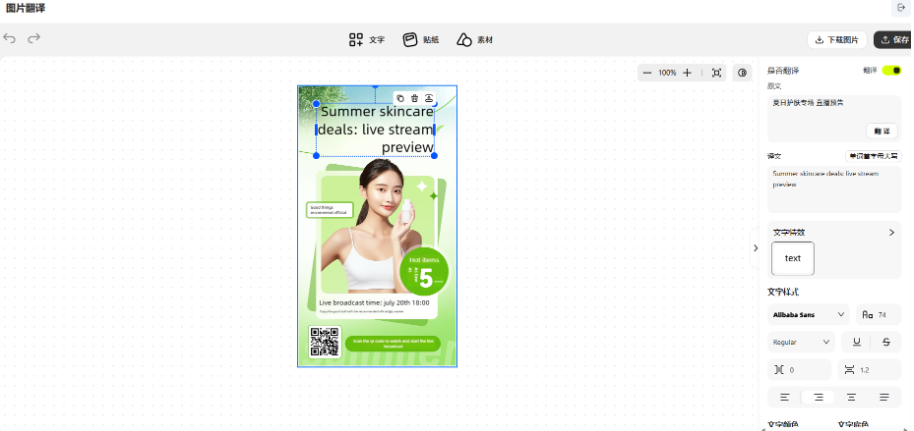Click the fit-to-screen icon
This screenshot has height=431, width=914.
pos(716,73)
